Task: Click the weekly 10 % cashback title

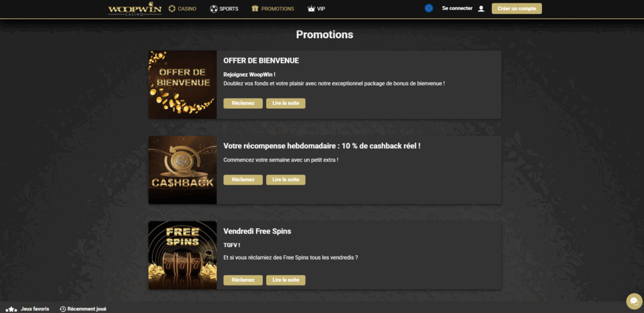Action: tap(322, 146)
